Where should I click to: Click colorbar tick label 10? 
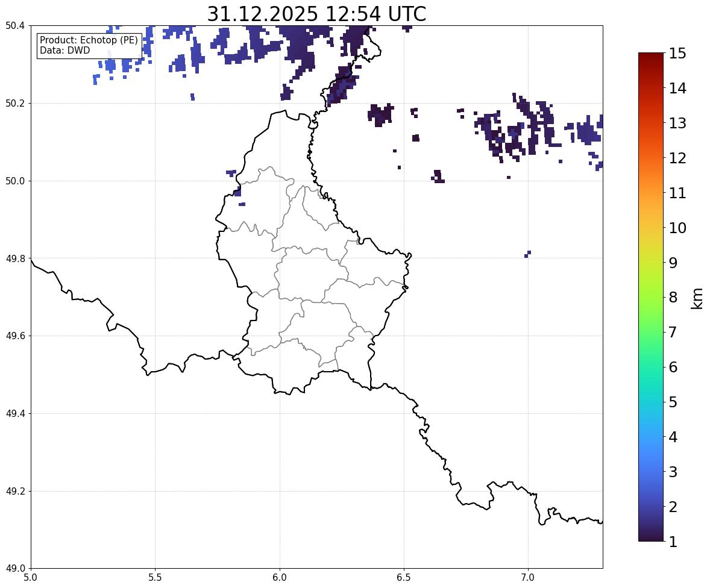677,228
